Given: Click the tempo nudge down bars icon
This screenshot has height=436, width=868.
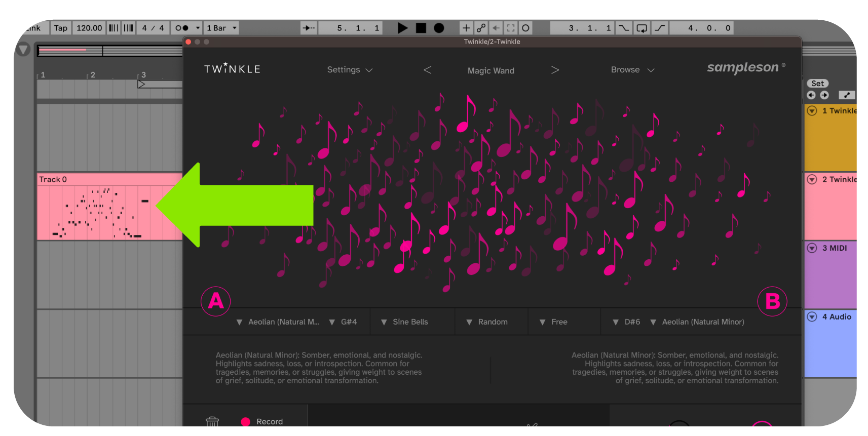Looking at the screenshot, I should pyautogui.click(x=114, y=28).
